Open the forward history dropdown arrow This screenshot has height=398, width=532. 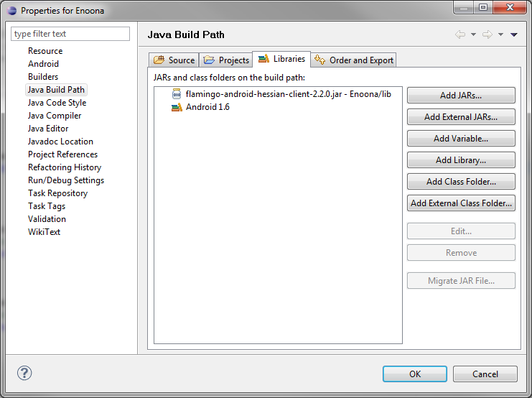pos(500,34)
